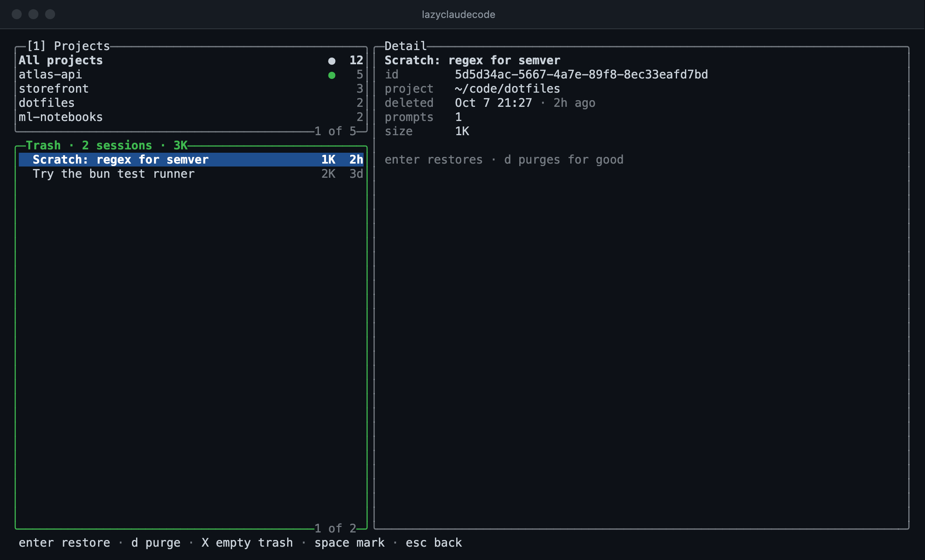Click esc back in the footer
Viewport: 925px width, 560px height.
pos(434,543)
